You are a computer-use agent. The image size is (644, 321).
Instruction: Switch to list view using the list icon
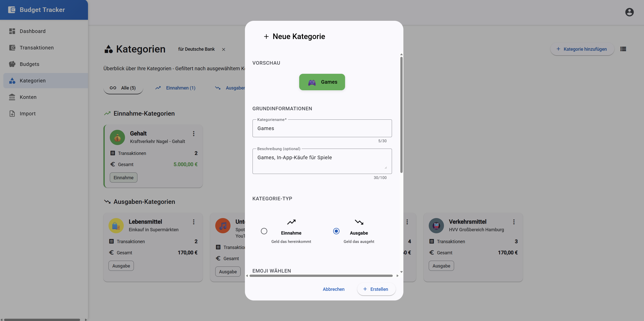623,49
